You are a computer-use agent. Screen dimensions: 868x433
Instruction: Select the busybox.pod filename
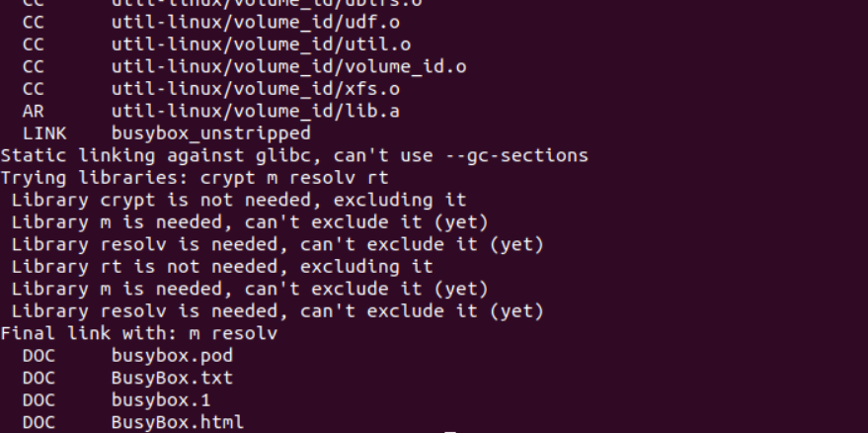click(x=173, y=356)
